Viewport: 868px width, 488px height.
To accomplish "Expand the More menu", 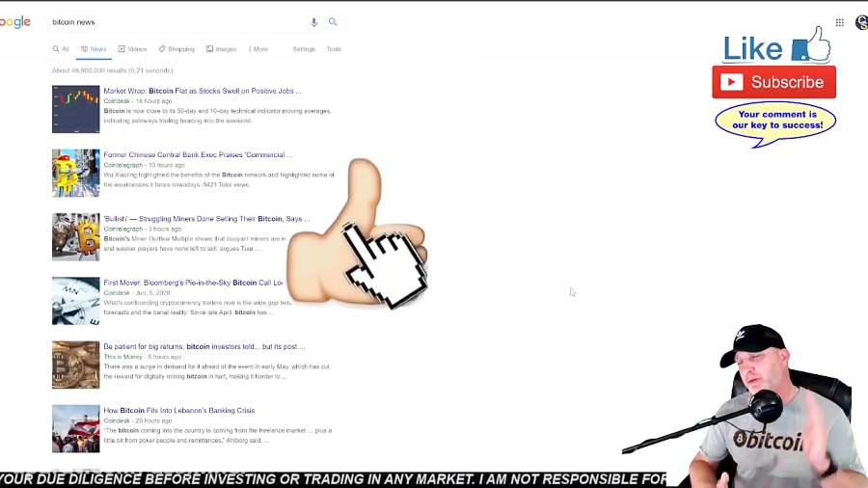I will pos(258,49).
